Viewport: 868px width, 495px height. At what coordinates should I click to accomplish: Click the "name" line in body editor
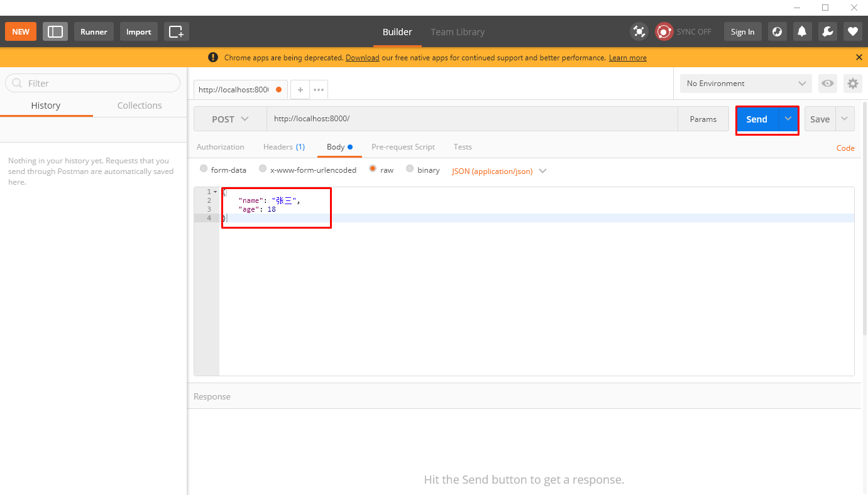(x=269, y=200)
